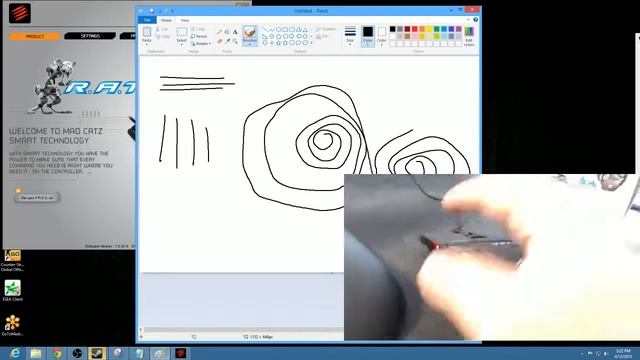Open Edit colors dialog
Screen dimensions: 640x360
pos(469,36)
